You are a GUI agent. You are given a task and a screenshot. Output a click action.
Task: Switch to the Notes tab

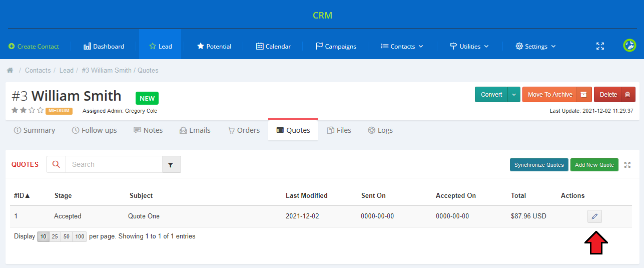click(x=148, y=130)
